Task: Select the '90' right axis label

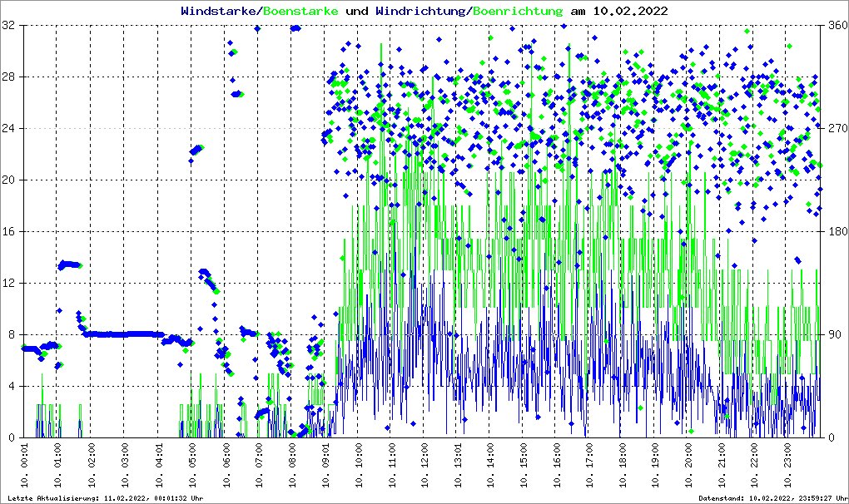Action: click(832, 335)
